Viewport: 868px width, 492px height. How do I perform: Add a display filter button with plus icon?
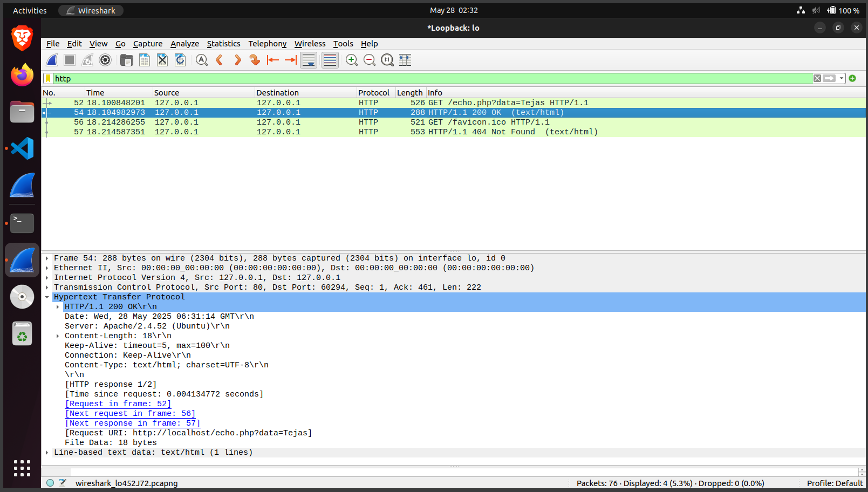click(x=852, y=78)
